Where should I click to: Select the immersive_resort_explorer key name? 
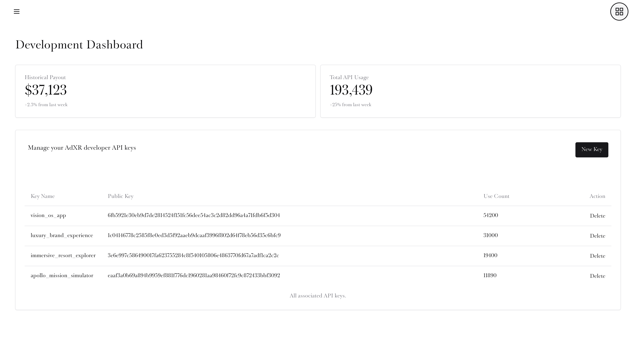pyautogui.click(x=63, y=255)
